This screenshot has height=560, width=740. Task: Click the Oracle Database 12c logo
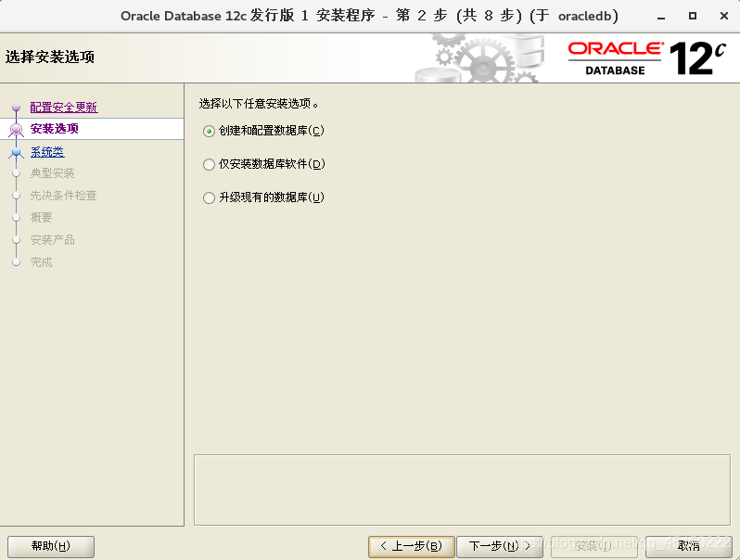[646, 58]
